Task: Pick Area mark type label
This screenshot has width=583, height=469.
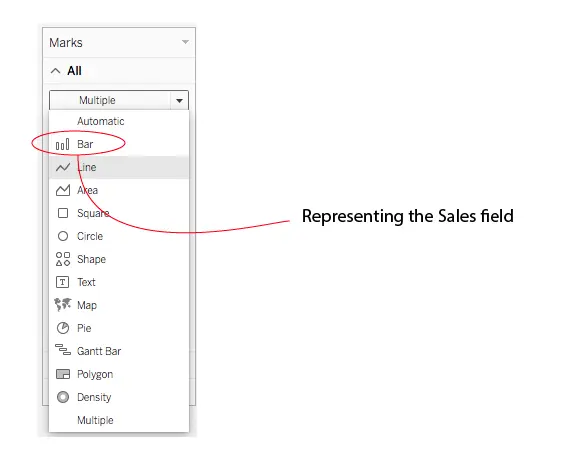Action: [x=87, y=190]
